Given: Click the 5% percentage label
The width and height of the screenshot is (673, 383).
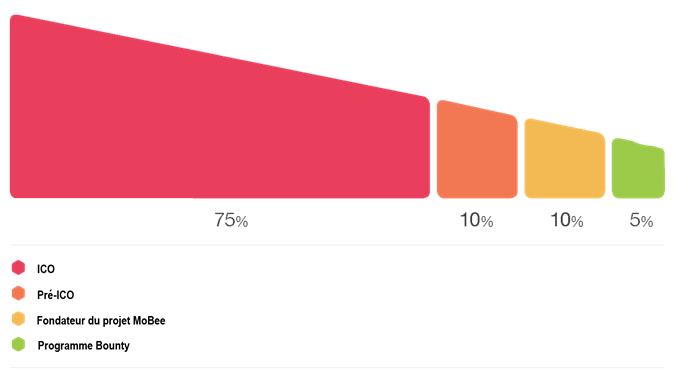Looking at the screenshot, I should pyautogui.click(x=641, y=220).
